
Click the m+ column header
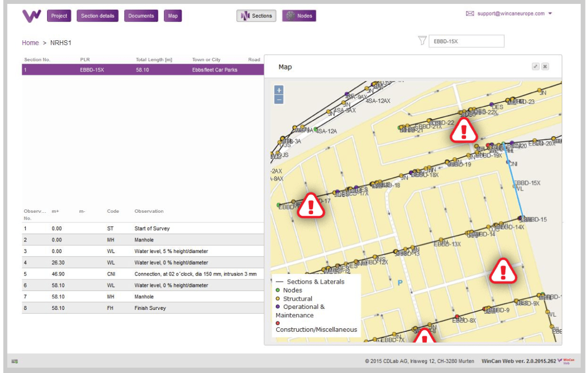coord(55,211)
